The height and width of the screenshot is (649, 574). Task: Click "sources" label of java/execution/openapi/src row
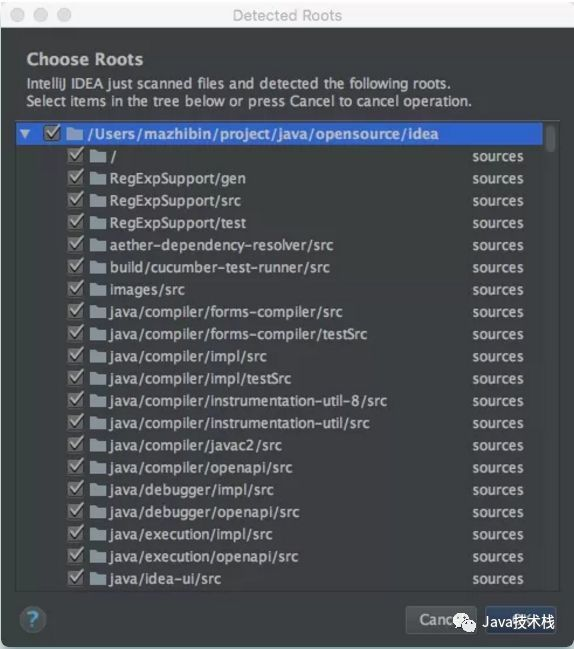click(x=498, y=557)
